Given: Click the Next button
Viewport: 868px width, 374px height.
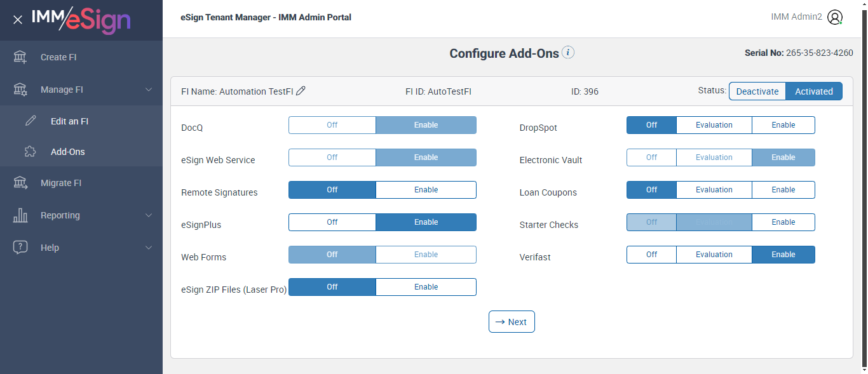Looking at the screenshot, I should point(512,322).
